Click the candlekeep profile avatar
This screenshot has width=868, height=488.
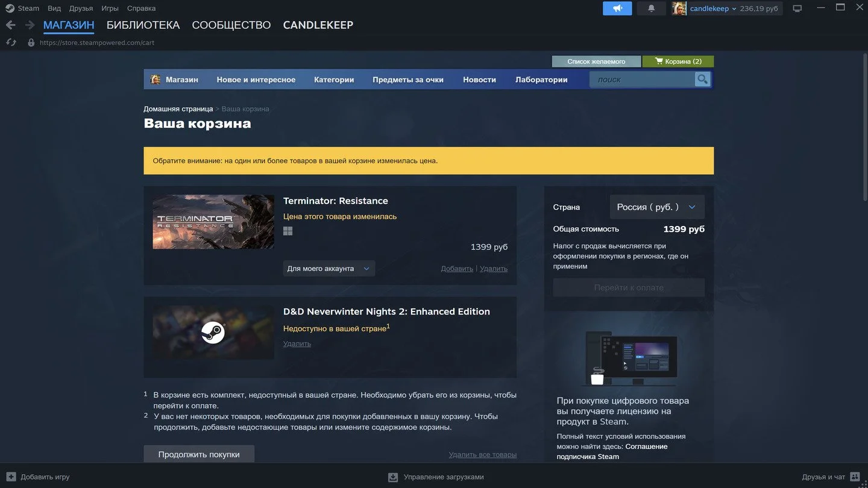679,8
